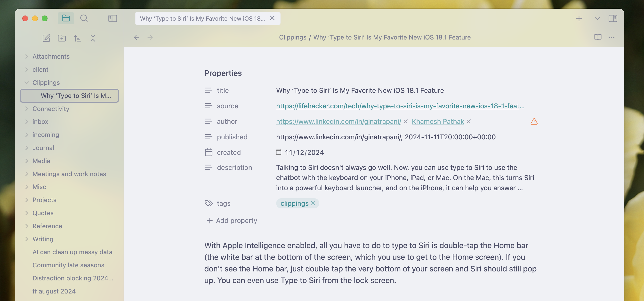
Task: Click Add property button
Action: [x=232, y=220]
